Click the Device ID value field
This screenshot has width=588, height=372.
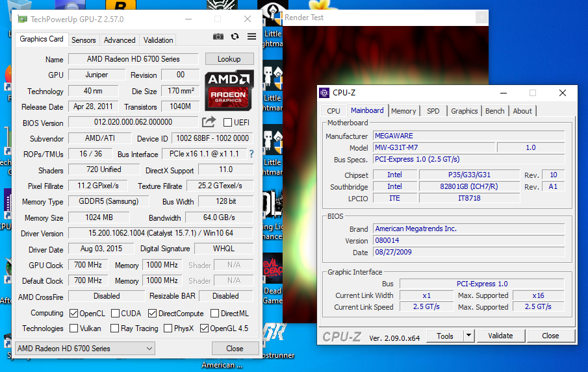click(x=212, y=138)
